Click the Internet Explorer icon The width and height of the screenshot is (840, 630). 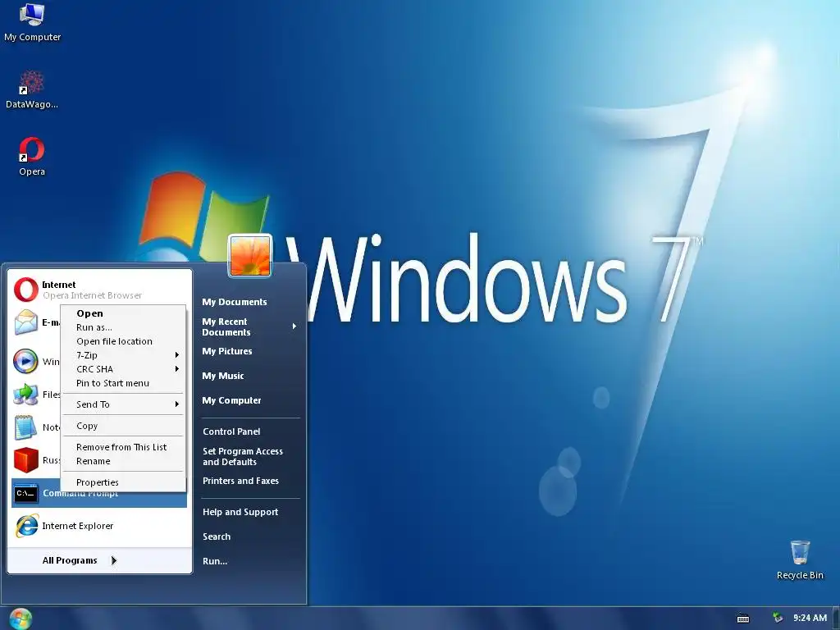click(x=27, y=526)
